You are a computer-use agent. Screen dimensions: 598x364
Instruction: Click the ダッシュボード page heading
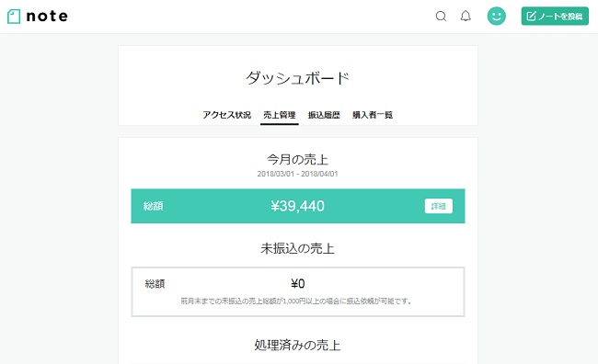(x=297, y=78)
